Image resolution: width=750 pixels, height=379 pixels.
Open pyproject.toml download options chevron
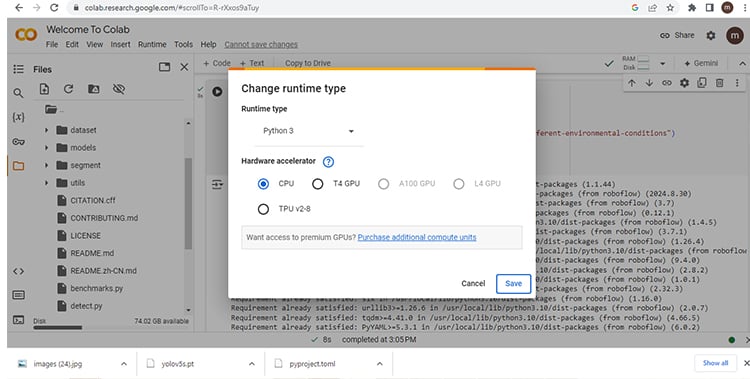(379, 364)
